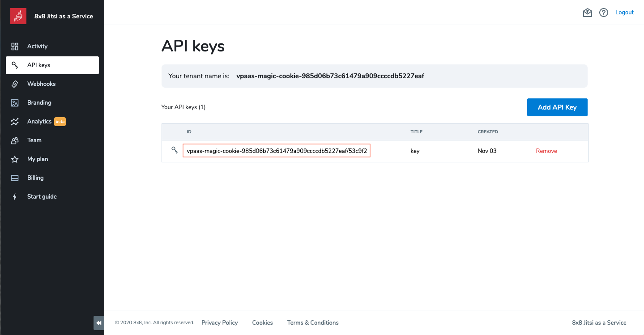Click the My plan star icon
Screen dimensions: 644x335
pyautogui.click(x=15, y=159)
